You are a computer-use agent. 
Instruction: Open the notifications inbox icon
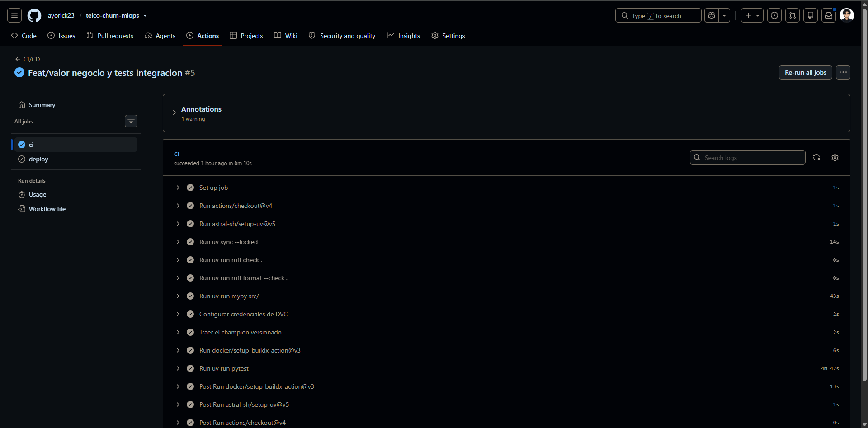point(829,15)
